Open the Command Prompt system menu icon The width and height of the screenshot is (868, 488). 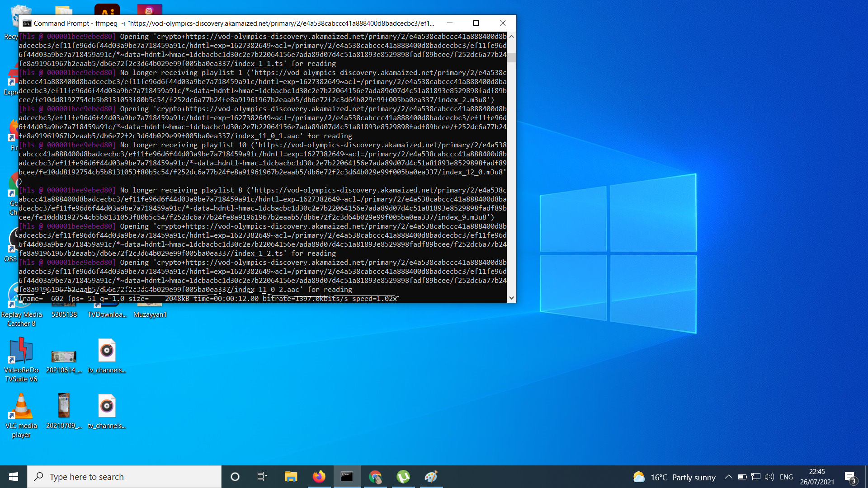27,23
